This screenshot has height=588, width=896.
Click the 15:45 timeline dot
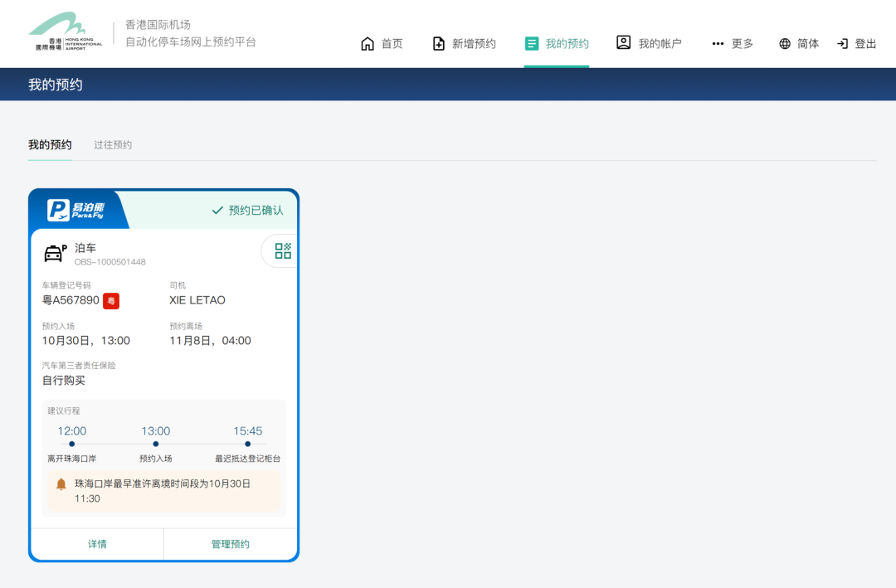(247, 444)
